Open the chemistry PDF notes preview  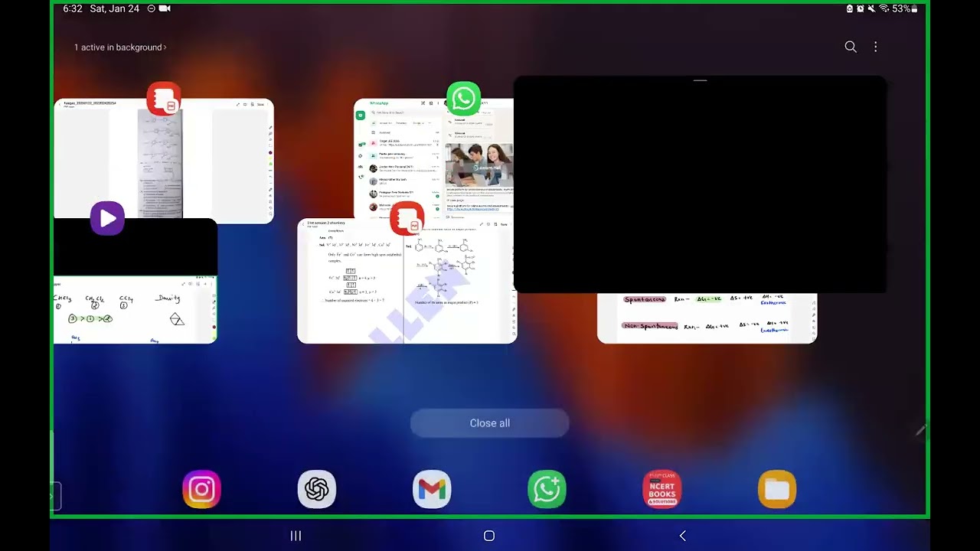point(407,282)
